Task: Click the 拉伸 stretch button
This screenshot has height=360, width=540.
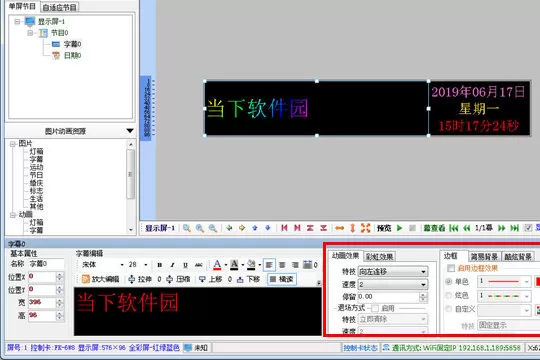Action: pos(140,279)
